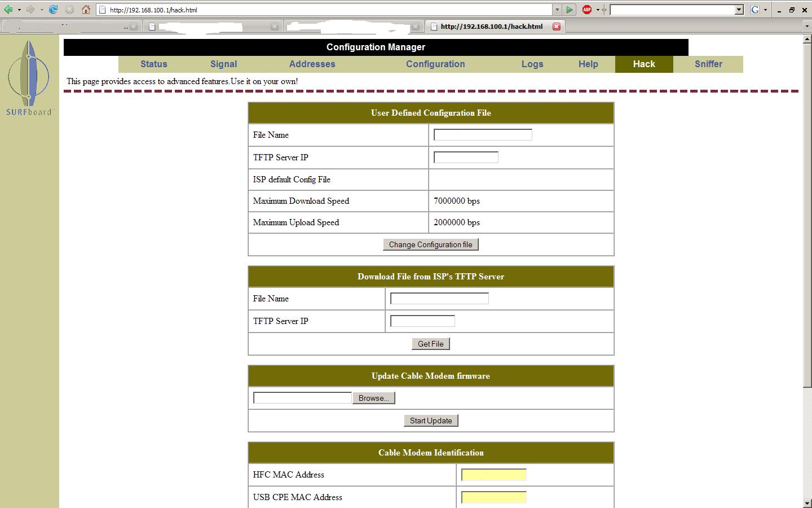Go to the Configuration tab

point(435,64)
